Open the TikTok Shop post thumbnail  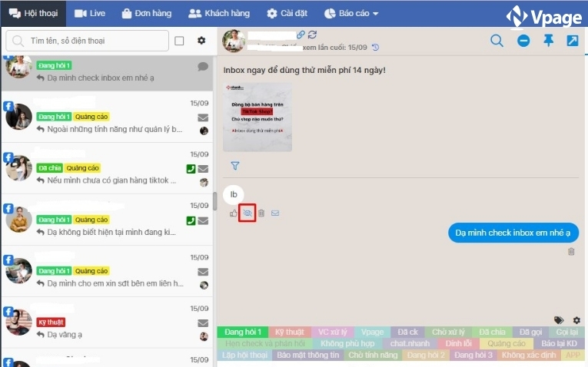pyautogui.click(x=257, y=117)
